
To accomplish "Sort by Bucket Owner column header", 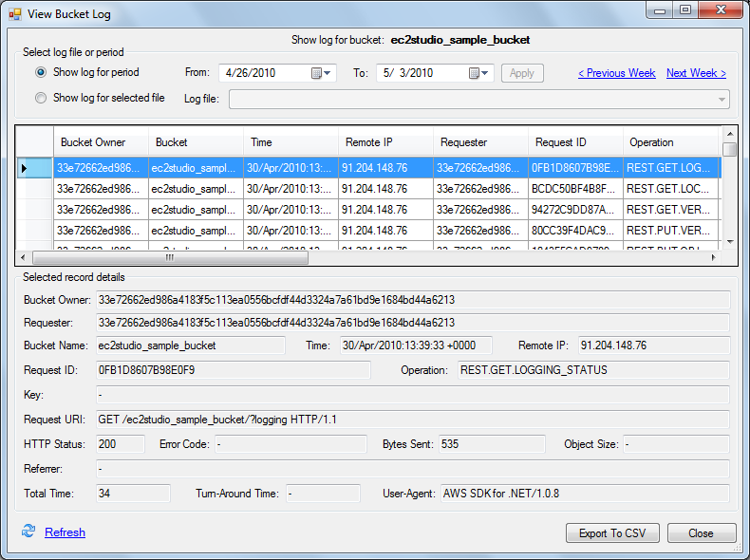I will 101,142.
